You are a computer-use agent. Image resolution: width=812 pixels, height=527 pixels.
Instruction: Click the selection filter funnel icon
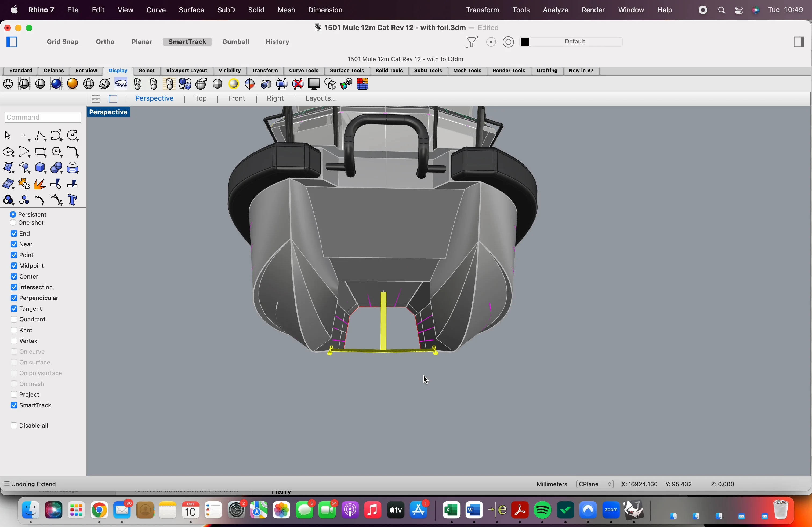[x=472, y=42]
